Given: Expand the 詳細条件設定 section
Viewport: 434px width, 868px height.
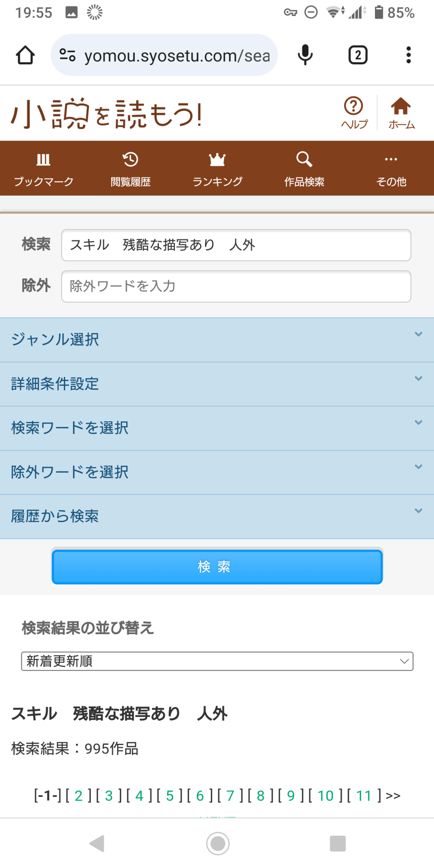Looking at the screenshot, I should pos(217,384).
